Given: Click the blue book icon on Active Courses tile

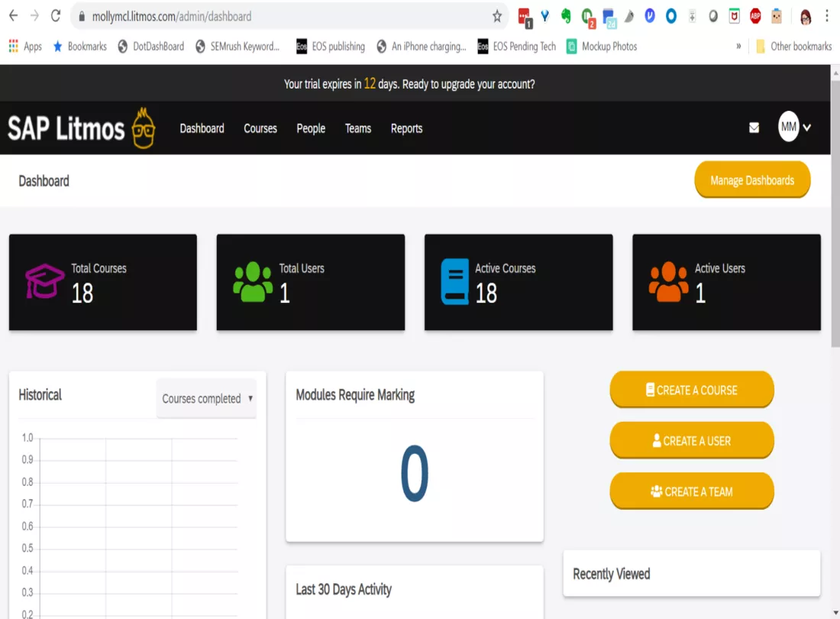Looking at the screenshot, I should coord(456,280).
